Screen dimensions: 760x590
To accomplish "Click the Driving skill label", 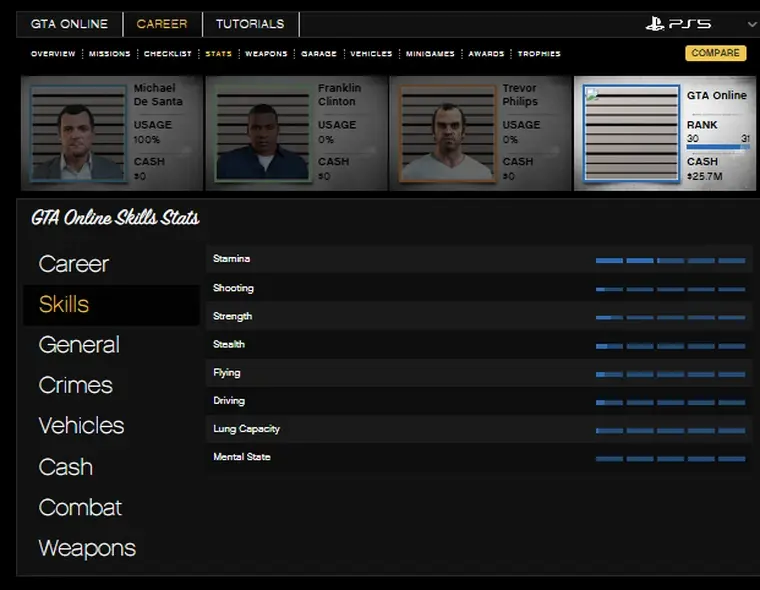I will (229, 401).
